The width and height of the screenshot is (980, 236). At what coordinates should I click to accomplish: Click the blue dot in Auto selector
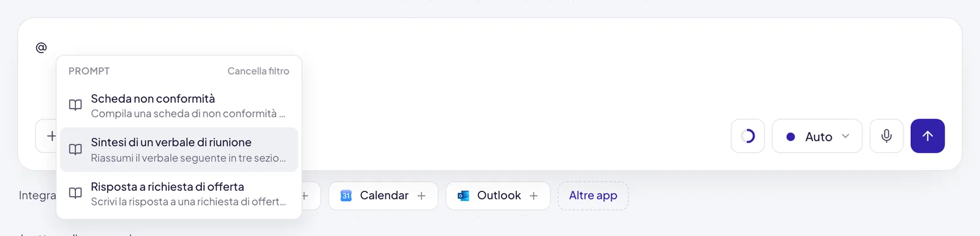[x=791, y=137]
